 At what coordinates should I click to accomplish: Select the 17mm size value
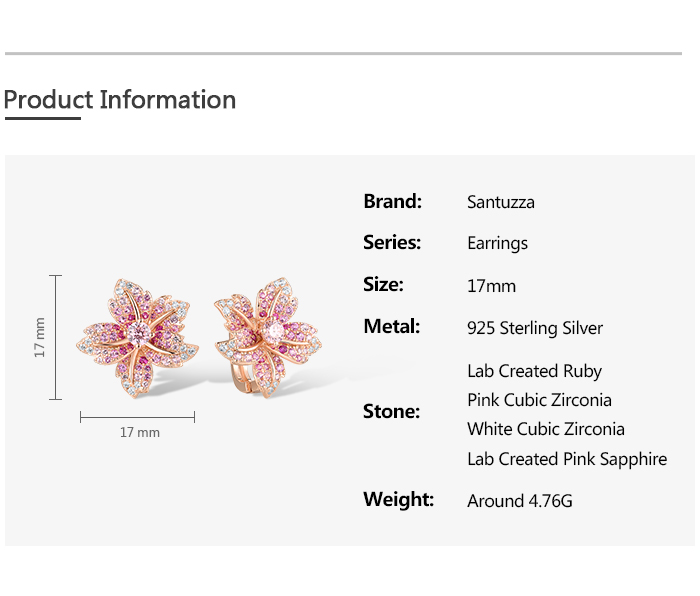pyautogui.click(x=492, y=286)
